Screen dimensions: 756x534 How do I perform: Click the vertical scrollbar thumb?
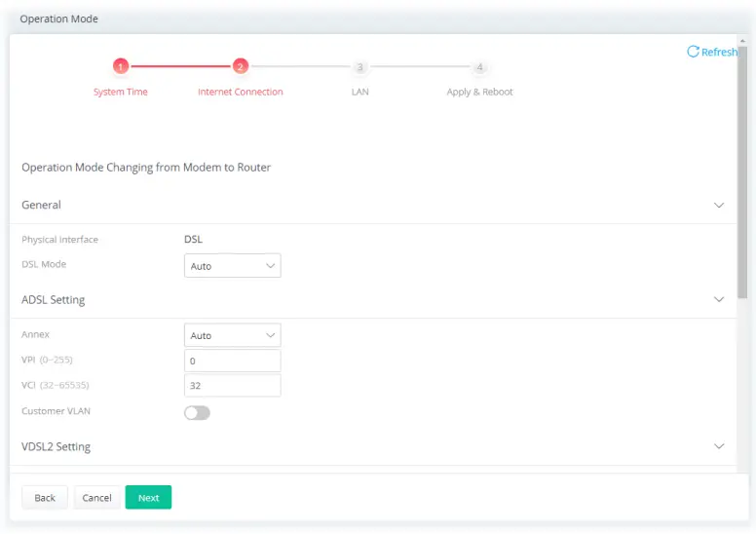[742, 172]
